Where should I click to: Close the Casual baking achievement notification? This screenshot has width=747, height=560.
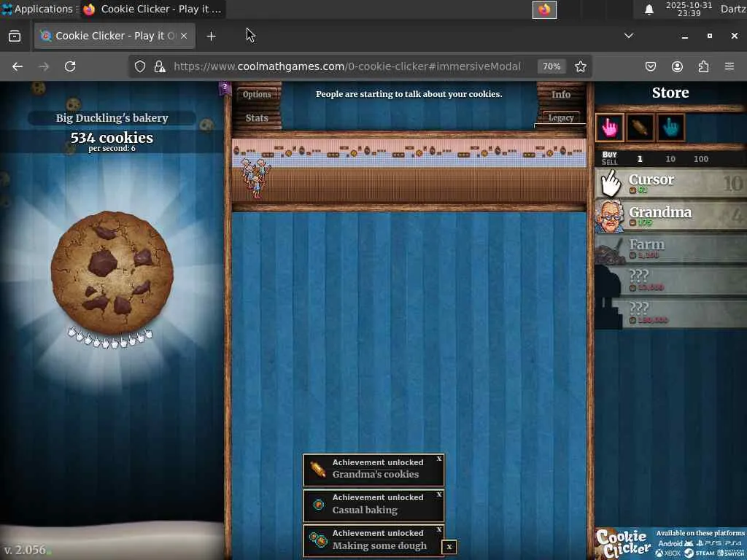439,495
